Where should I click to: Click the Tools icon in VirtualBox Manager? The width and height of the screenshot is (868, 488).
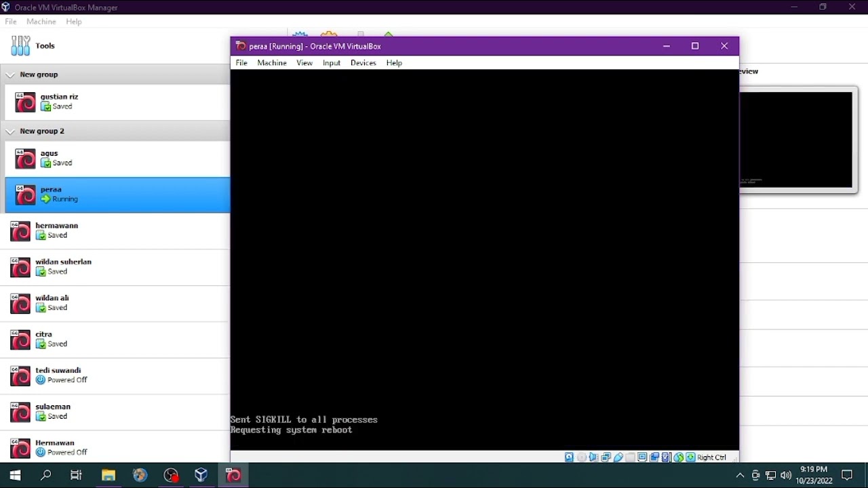pyautogui.click(x=20, y=45)
